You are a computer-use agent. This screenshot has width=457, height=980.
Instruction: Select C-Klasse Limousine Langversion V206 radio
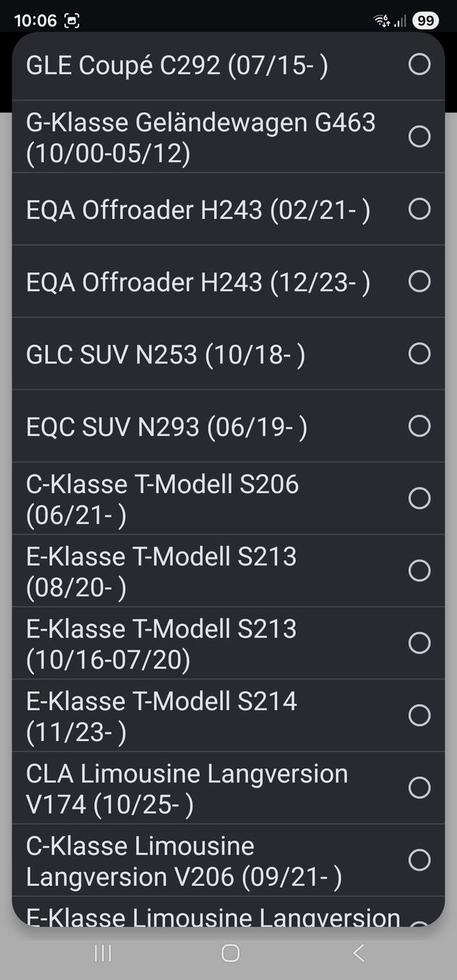point(419,860)
